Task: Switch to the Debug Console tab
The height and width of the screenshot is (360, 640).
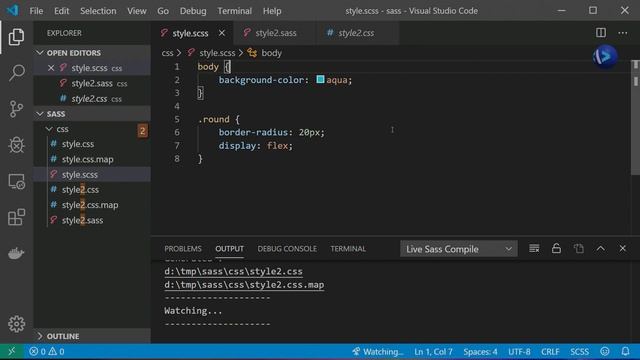Action: click(287, 249)
